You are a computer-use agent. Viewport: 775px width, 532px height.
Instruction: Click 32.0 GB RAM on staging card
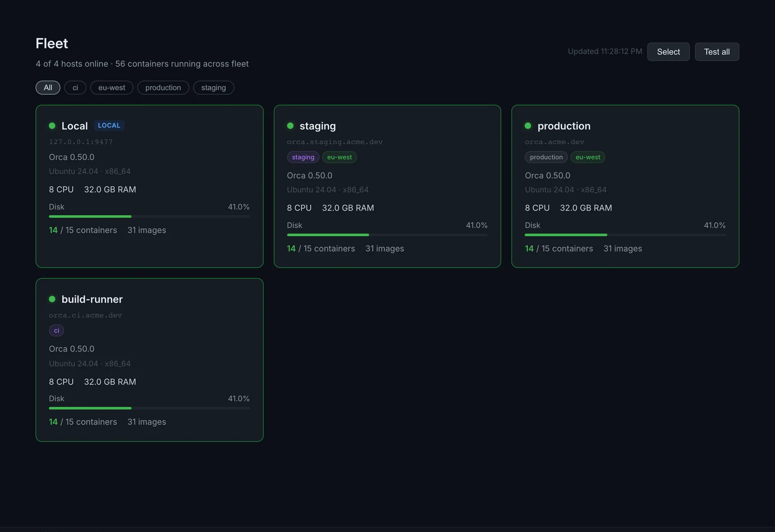pos(348,208)
